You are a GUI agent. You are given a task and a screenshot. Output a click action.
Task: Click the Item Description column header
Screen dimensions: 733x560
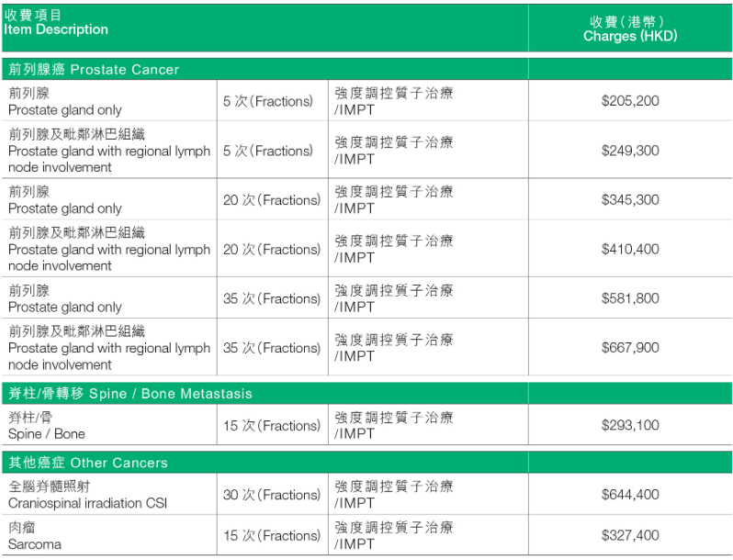coord(56,22)
